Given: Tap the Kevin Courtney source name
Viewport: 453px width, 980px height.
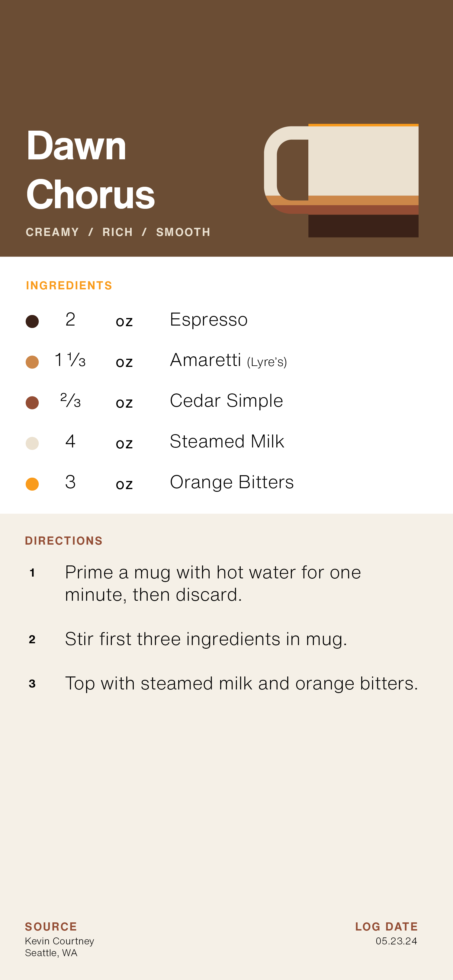Looking at the screenshot, I should point(59,941).
